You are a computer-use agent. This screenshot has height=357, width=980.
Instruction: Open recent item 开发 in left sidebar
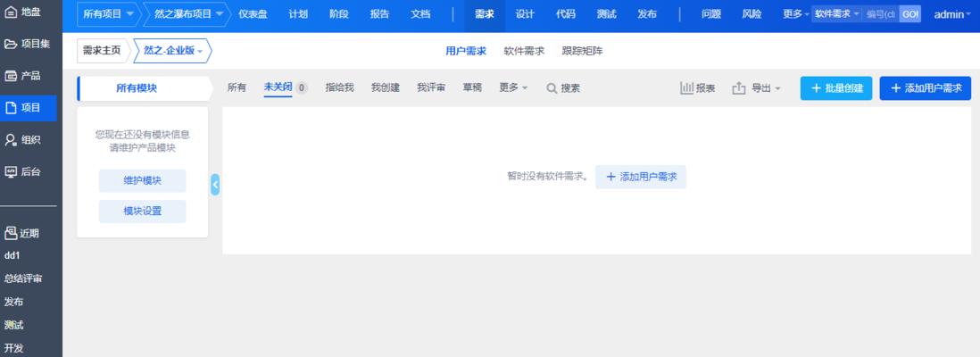coord(13,348)
